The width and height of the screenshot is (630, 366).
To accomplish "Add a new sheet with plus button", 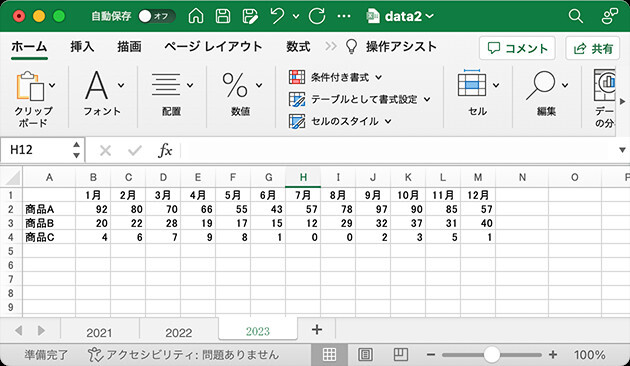I will pos(317,330).
